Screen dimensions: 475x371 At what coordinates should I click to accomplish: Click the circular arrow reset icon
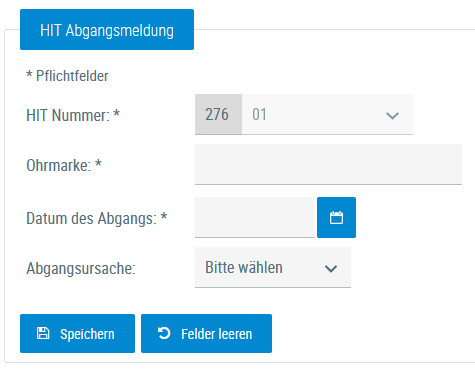[x=164, y=333]
